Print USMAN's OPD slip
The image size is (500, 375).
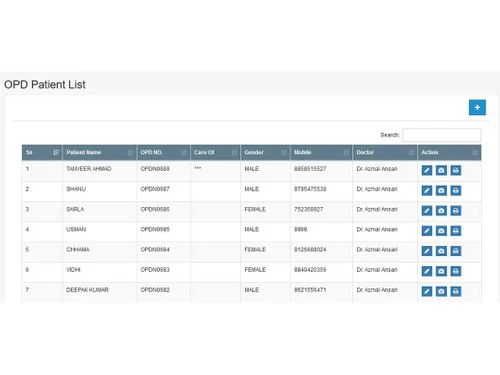456,231
